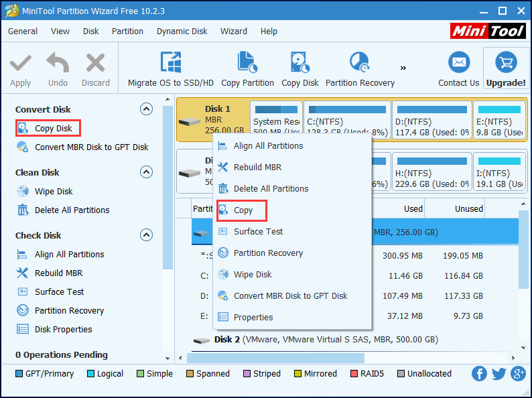Start Partition Recovery from toolbar

click(x=360, y=70)
